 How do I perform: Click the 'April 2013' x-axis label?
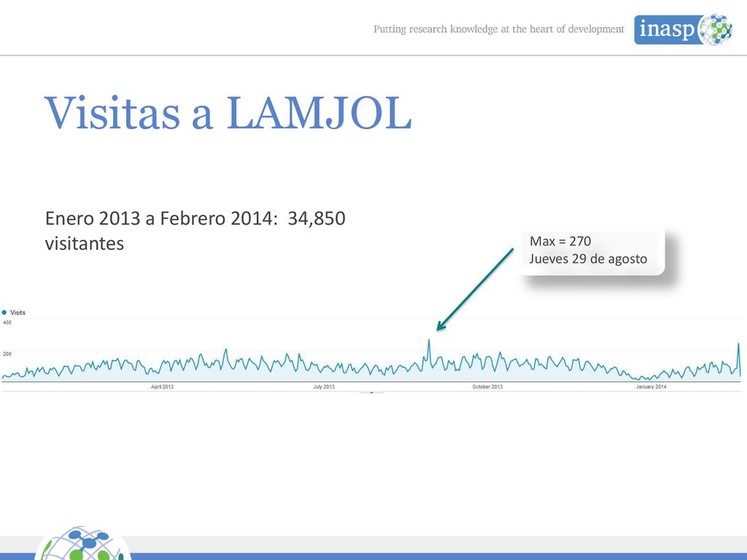[162, 386]
